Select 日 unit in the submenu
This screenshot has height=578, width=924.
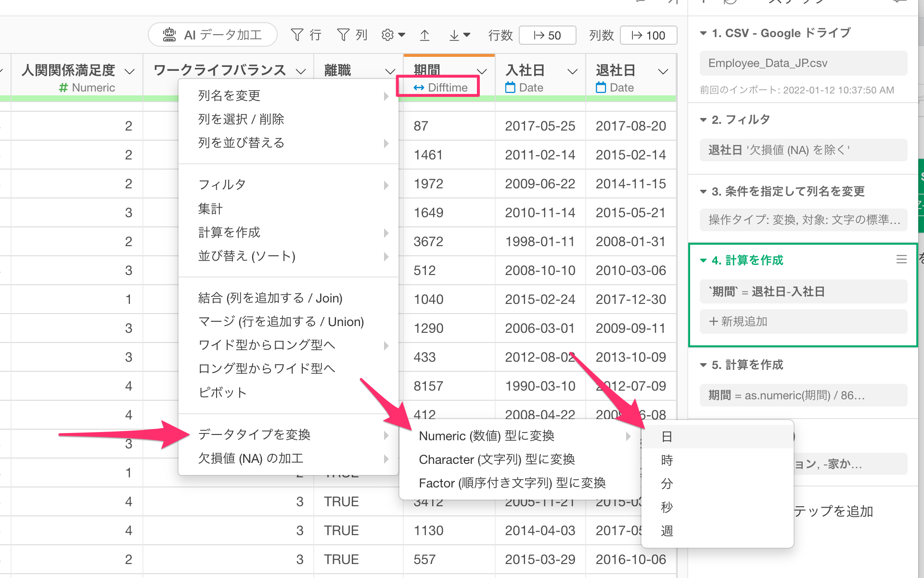[718, 437]
